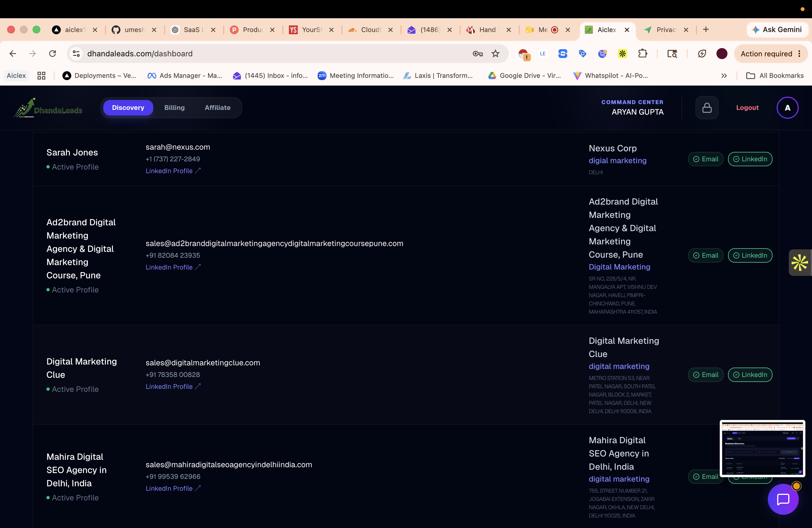Click the red extension icon with warning badge
Viewport: 812px width, 528px height.
point(524,54)
